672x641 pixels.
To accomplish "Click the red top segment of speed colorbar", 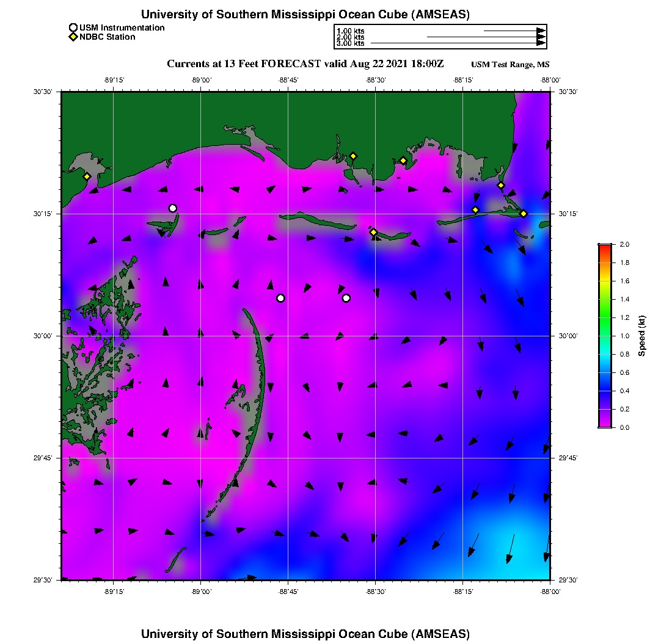I will 605,250.
